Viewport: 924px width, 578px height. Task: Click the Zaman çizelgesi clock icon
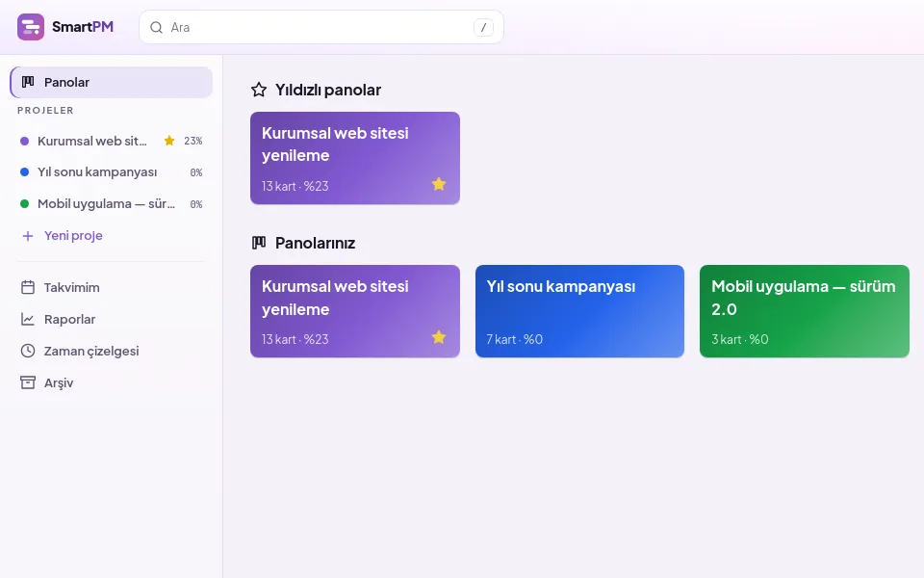pyautogui.click(x=28, y=351)
